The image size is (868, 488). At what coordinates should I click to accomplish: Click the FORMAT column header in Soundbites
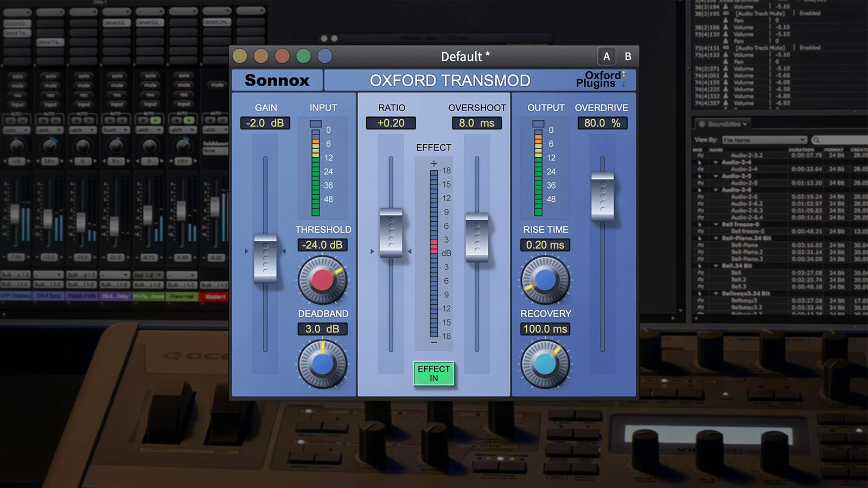[x=833, y=150]
